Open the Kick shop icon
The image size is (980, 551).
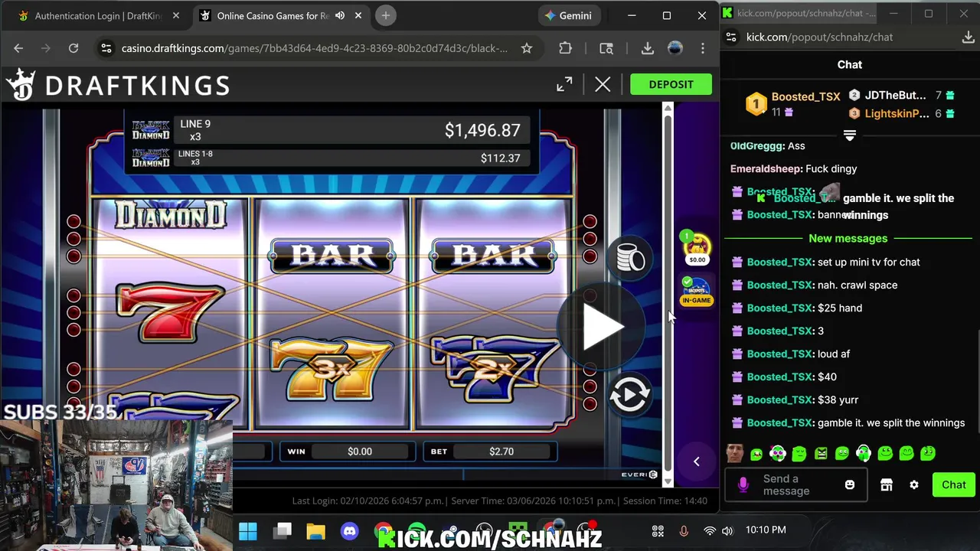pyautogui.click(x=887, y=485)
